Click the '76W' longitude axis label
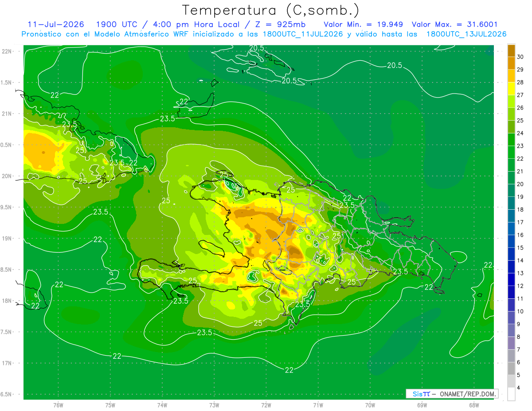The height and width of the screenshot is (411, 532). click(58, 405)
